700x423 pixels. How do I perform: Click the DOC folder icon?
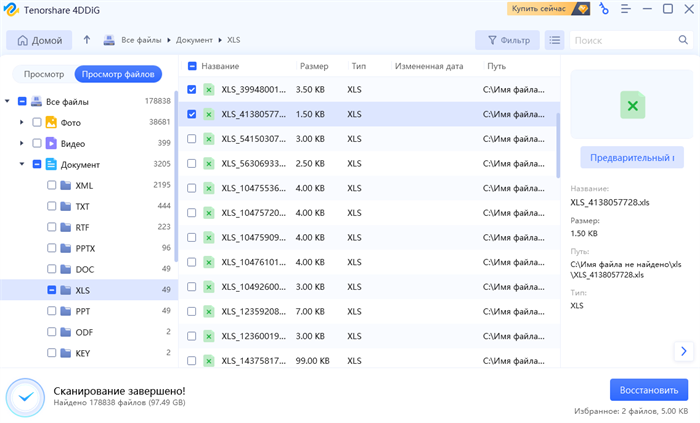tap(66, 269)
